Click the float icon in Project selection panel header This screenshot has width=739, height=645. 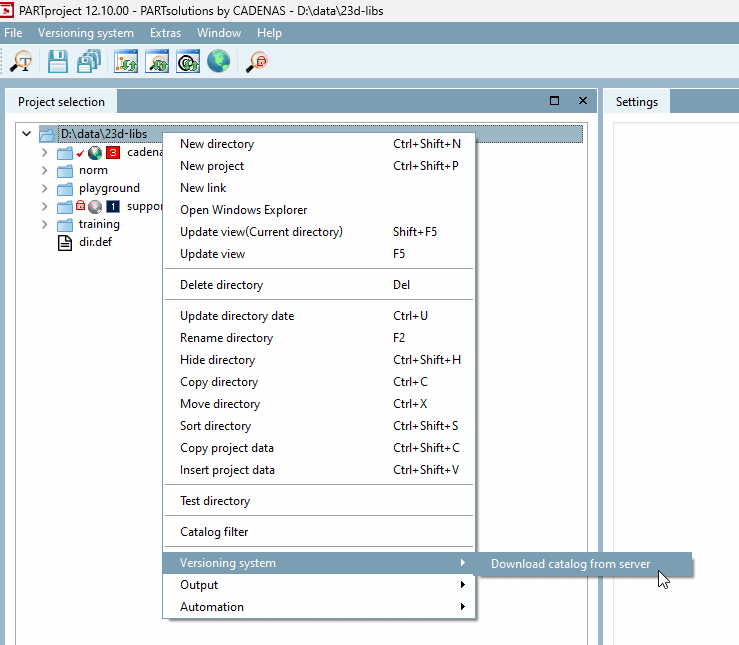(555, 101)
